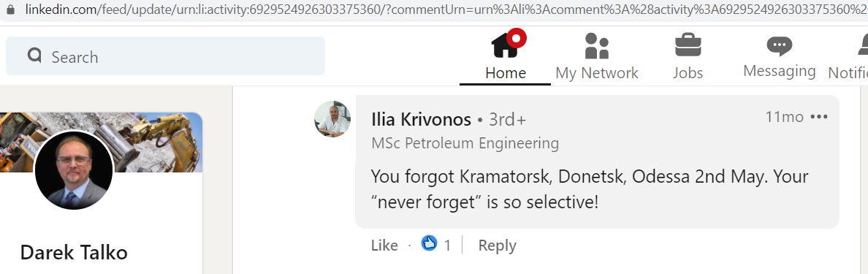Click the Home tab label
Image resolution: width=868 pixels, height=274 pixels.
point(506,72)
